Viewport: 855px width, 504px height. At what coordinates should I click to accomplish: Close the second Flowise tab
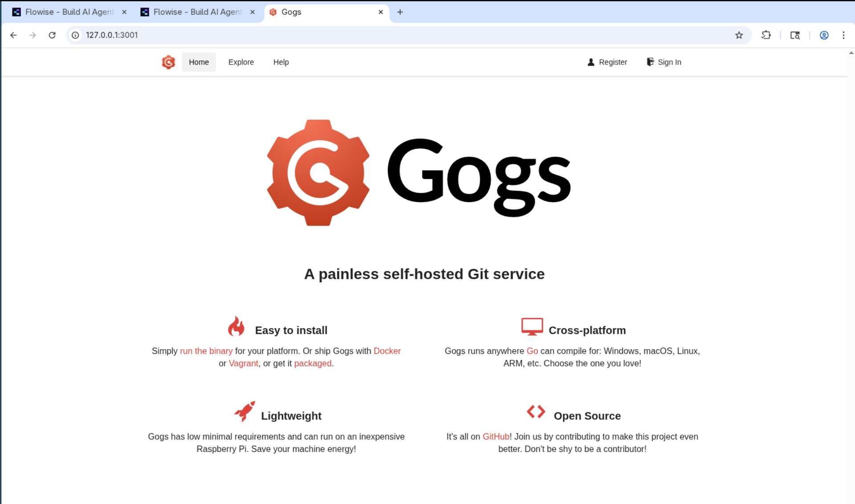pyautogui.click(x=252, y=12)
